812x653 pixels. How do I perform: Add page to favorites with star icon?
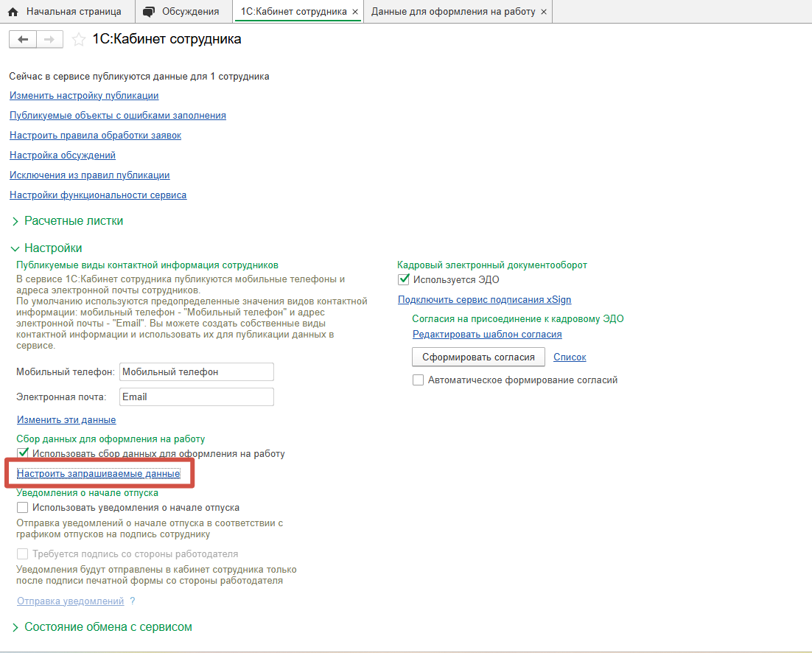click(78, 40)
